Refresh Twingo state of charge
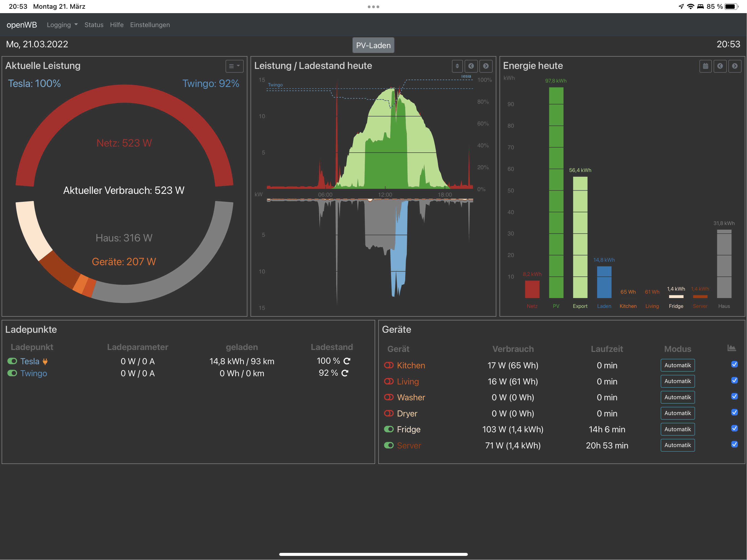This screenshot has height=560, width=747. coord(345,373)
